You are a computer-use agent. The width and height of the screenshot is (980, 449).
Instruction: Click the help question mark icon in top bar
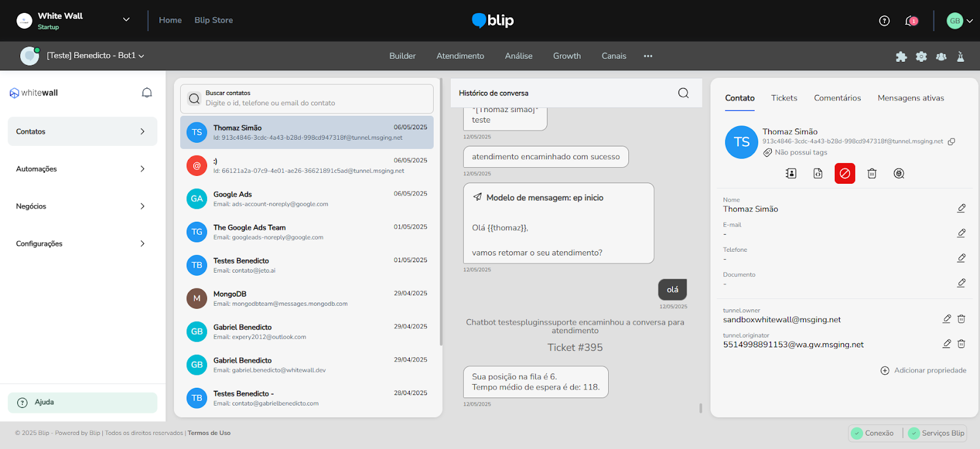tap(884, 21)
